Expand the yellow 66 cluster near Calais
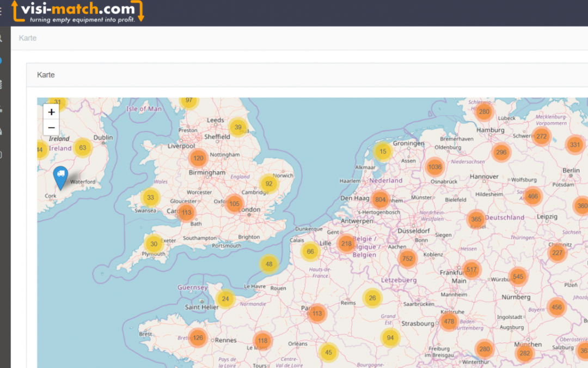The height and width of the screenshot is (368, 588). [x=310, y=251]
